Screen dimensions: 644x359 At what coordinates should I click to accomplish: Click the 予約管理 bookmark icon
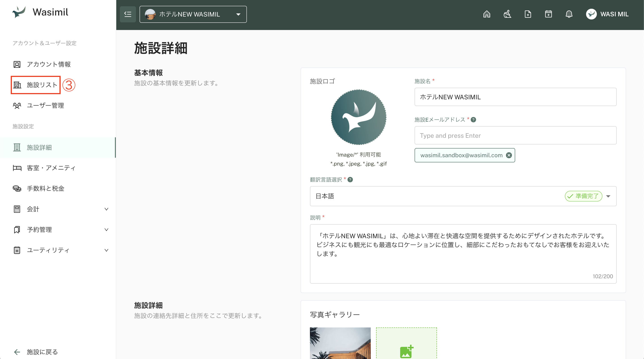click(17, 229)
